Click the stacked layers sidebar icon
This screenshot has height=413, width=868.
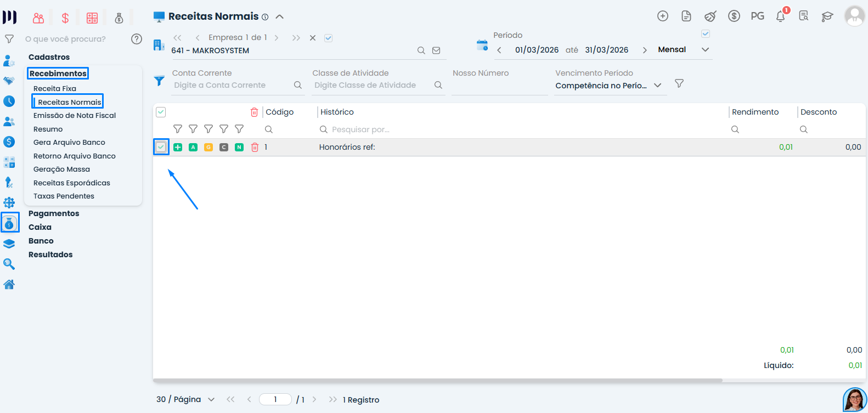(9, 244)
